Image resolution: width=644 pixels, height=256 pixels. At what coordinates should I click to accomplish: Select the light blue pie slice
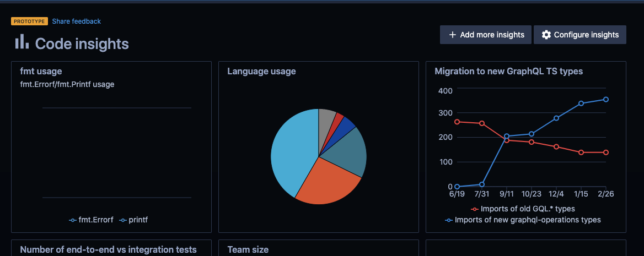tap(292, 152)
